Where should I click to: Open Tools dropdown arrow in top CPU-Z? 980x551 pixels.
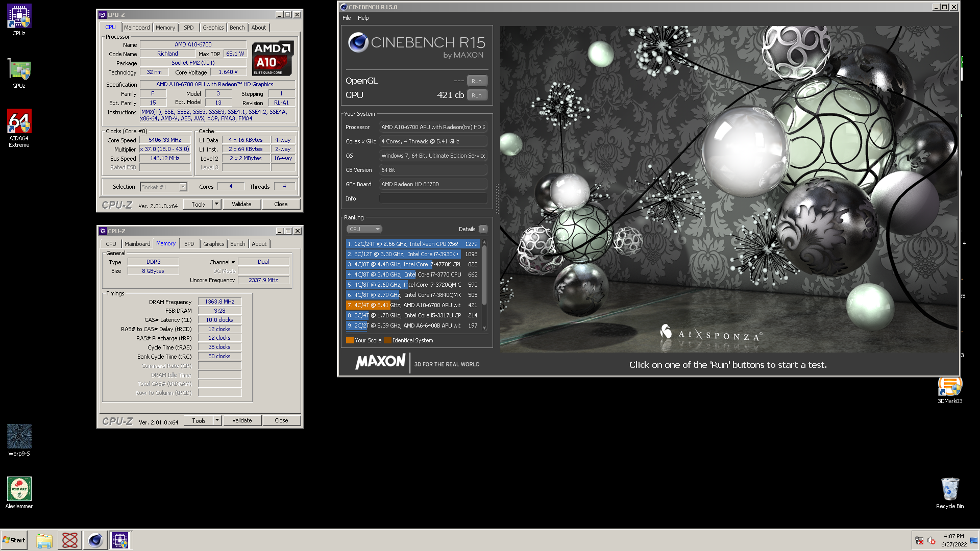[x=216, y=204]
